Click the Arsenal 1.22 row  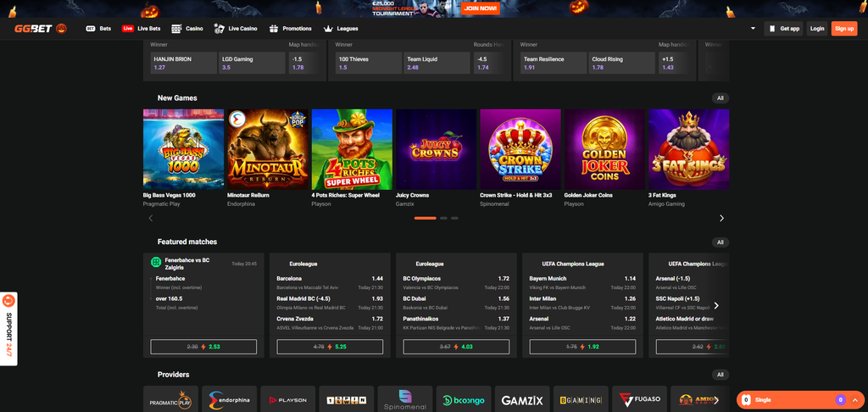(583, 323)
